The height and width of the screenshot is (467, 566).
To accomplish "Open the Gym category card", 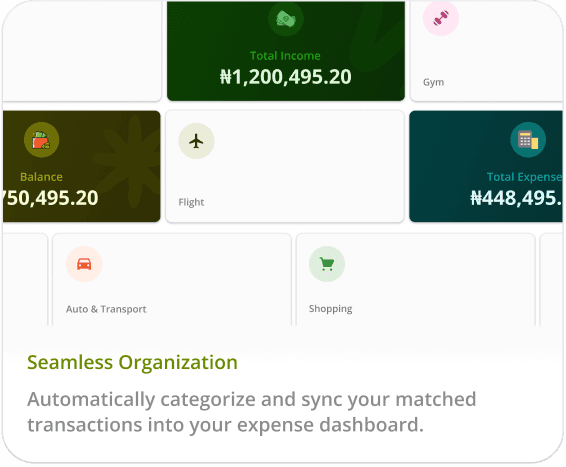I will point(487,51).
